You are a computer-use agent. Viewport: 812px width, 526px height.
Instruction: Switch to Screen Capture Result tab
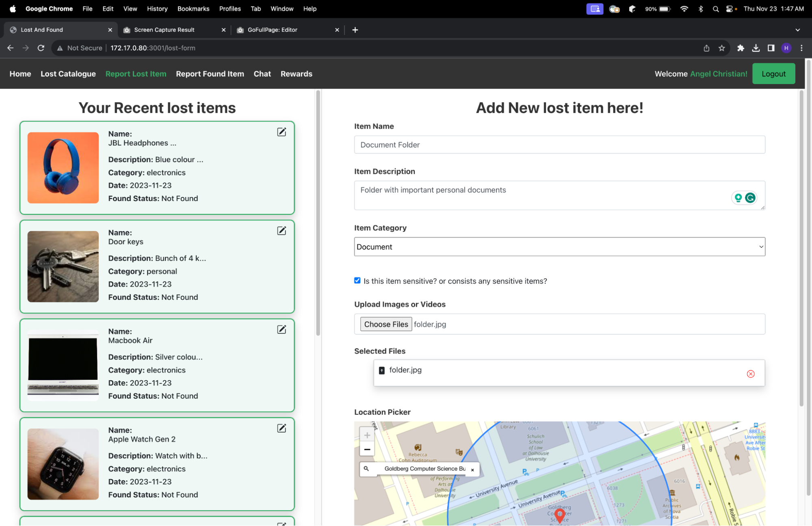coord(164,30)
